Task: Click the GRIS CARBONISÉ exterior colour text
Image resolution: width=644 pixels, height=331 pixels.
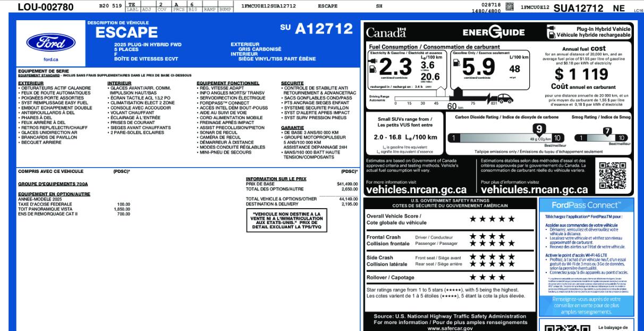Action: pyautogui.click(x=260, y=49)
